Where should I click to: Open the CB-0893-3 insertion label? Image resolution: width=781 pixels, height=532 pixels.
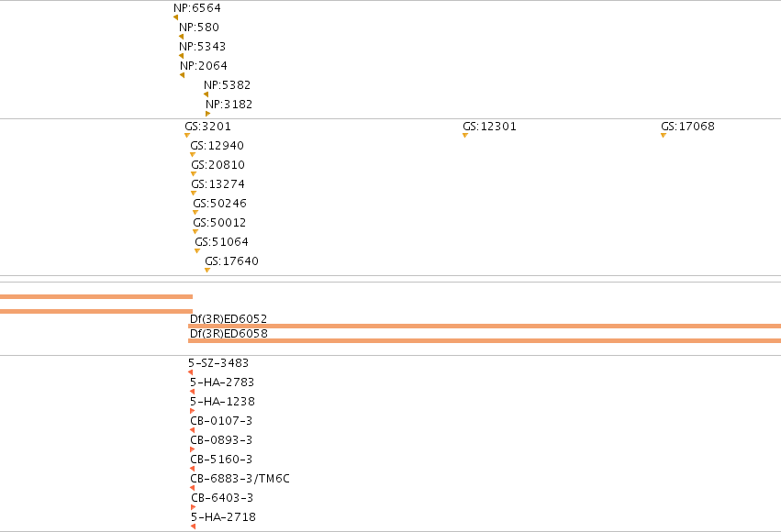221,440
